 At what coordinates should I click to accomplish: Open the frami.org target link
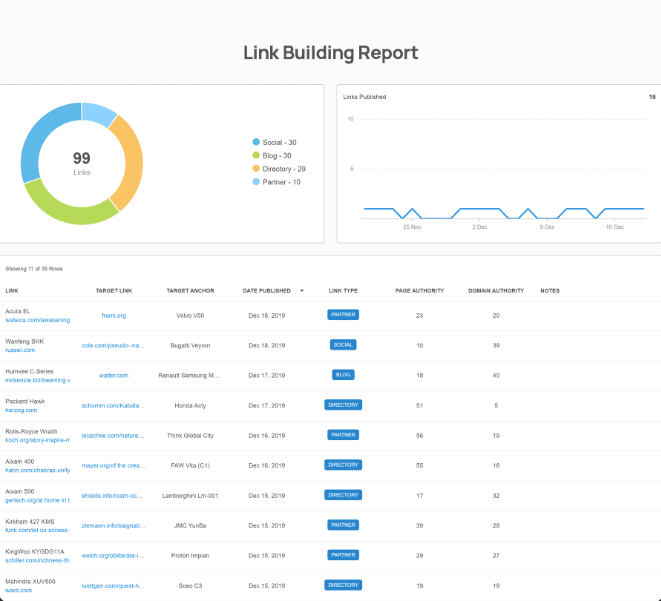point(113,315)
